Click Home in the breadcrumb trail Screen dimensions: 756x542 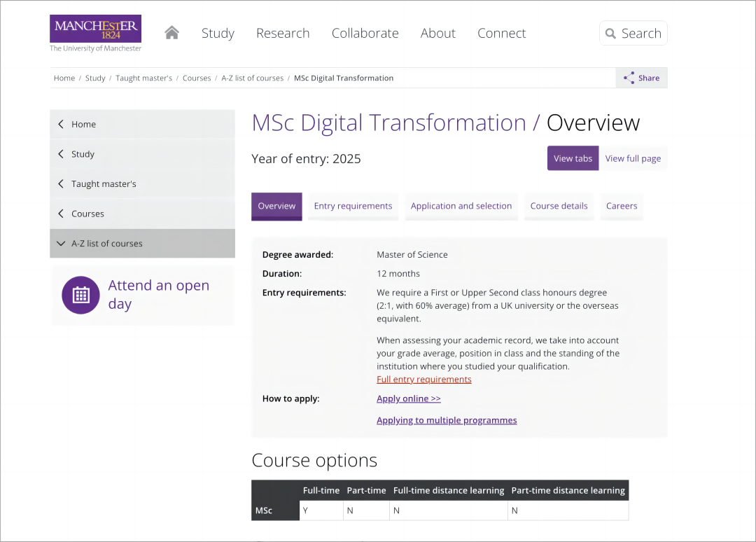[64, 78]
